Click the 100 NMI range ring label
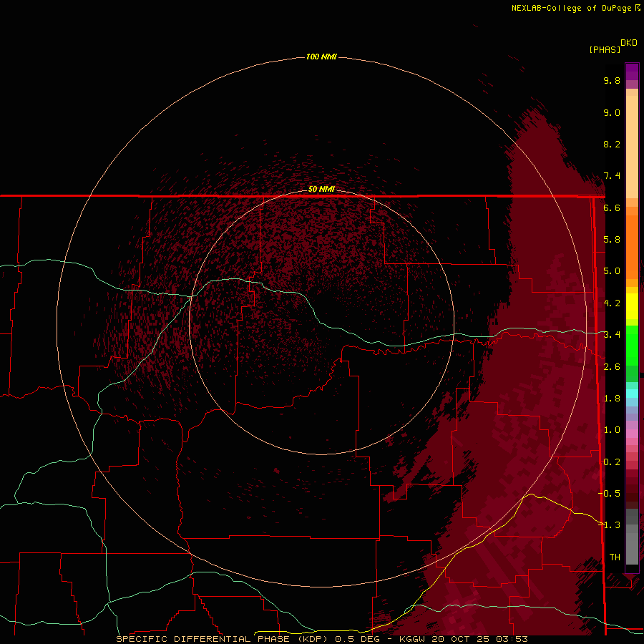Image resolution: width=644 pixels, height=644 pixels. (321, 57)
